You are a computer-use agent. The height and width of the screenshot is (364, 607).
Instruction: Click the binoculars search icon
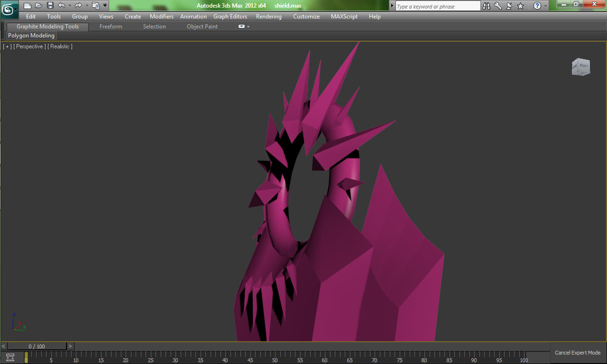click(x=487, y=6)
